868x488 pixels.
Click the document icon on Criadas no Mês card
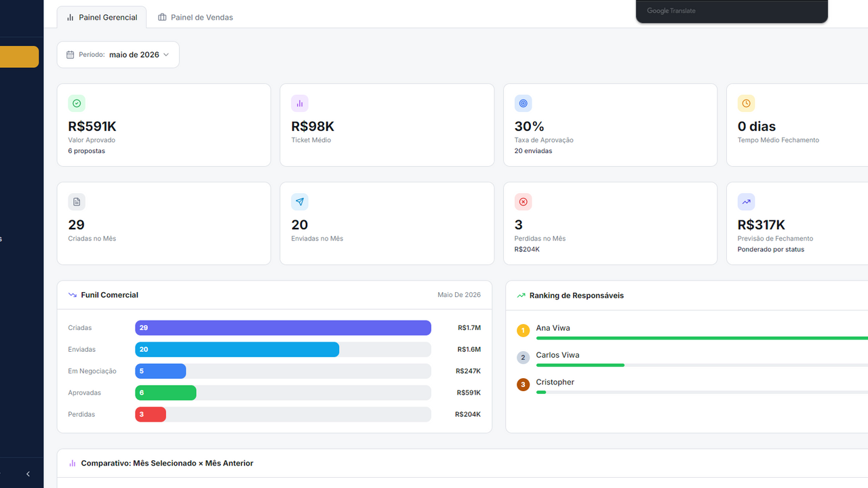(77, 202)
